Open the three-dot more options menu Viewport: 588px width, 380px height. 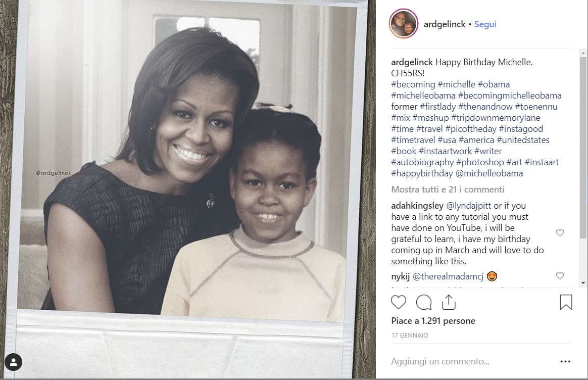pos(565,362)
